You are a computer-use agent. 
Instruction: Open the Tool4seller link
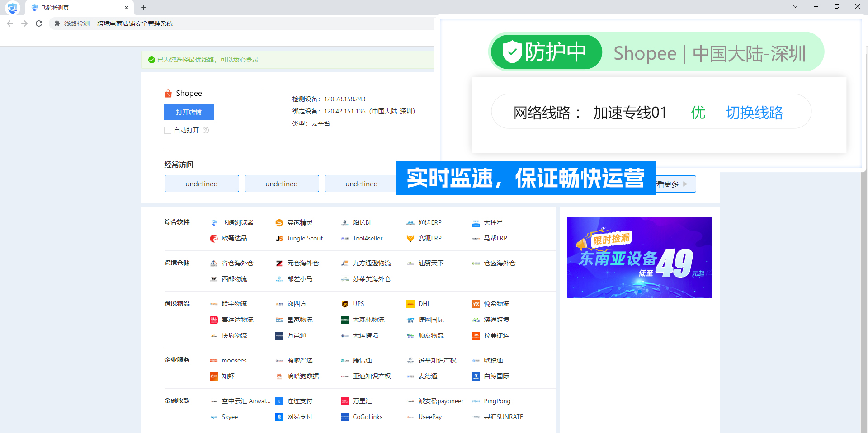coord(368,239)
